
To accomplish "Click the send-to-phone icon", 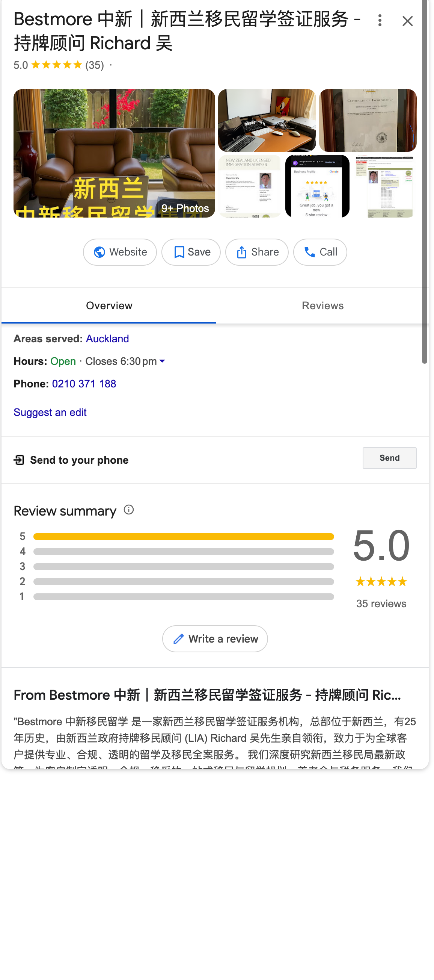I will [19, 460].
